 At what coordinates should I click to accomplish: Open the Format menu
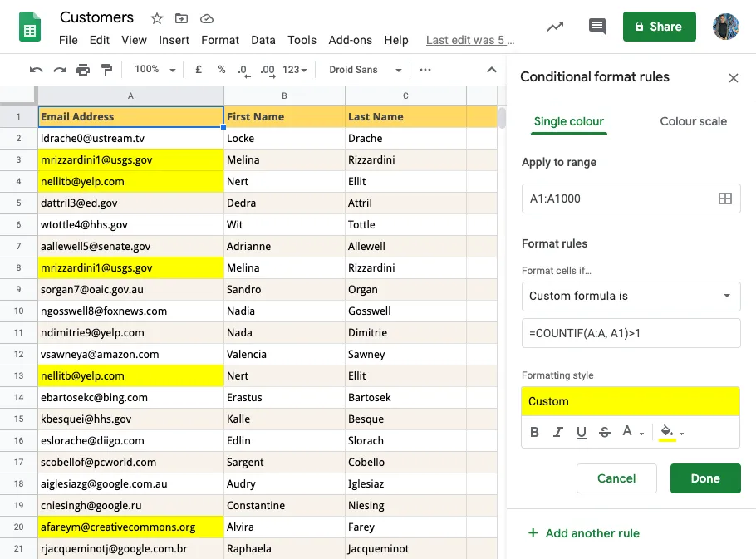tap(219, 39)
